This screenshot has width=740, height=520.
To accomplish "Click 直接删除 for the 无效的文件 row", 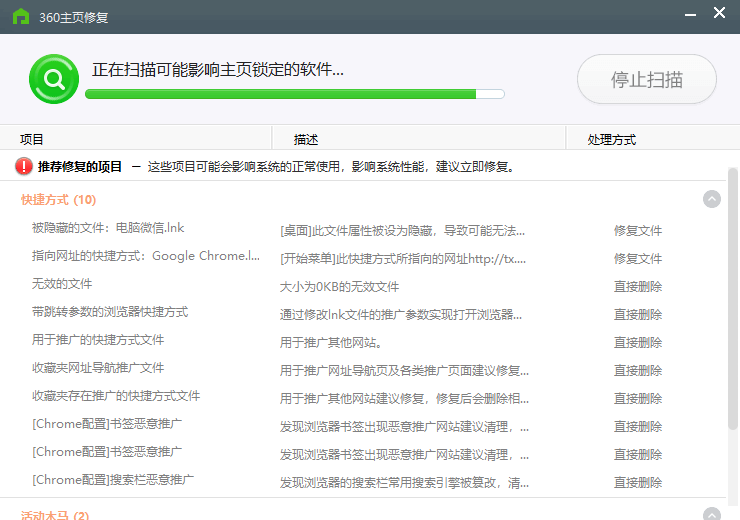I will coord(638,286).
